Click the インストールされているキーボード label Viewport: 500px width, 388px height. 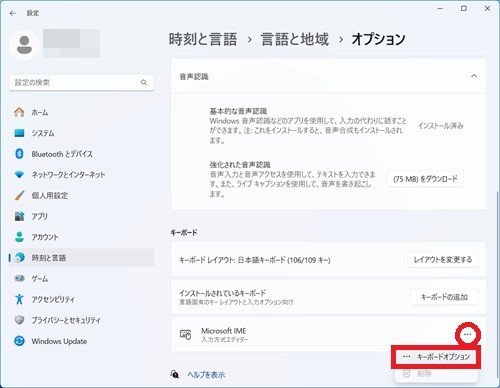point(222,293)
